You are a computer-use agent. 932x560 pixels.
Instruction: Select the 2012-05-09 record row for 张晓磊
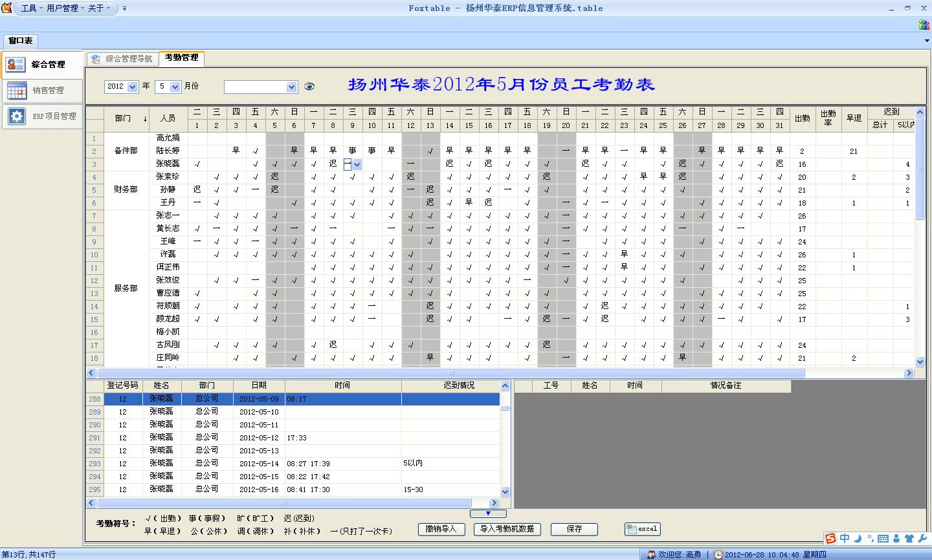coord(302,399)
